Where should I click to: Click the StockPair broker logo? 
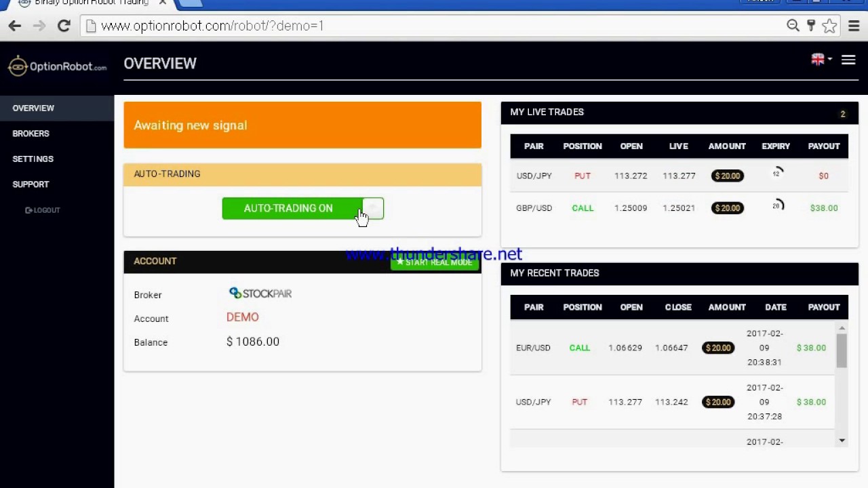(x=260, y=293)
